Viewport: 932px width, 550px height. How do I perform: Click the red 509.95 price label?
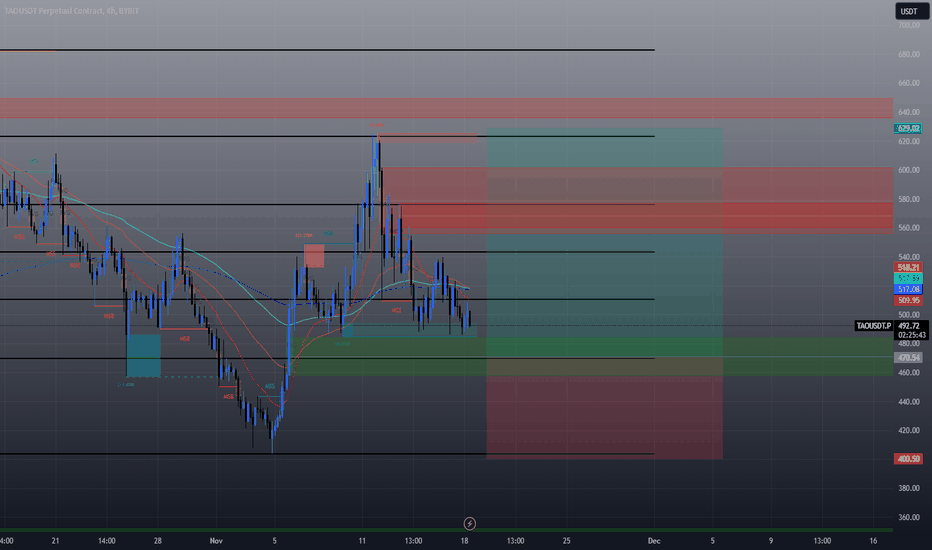point(908,301)
